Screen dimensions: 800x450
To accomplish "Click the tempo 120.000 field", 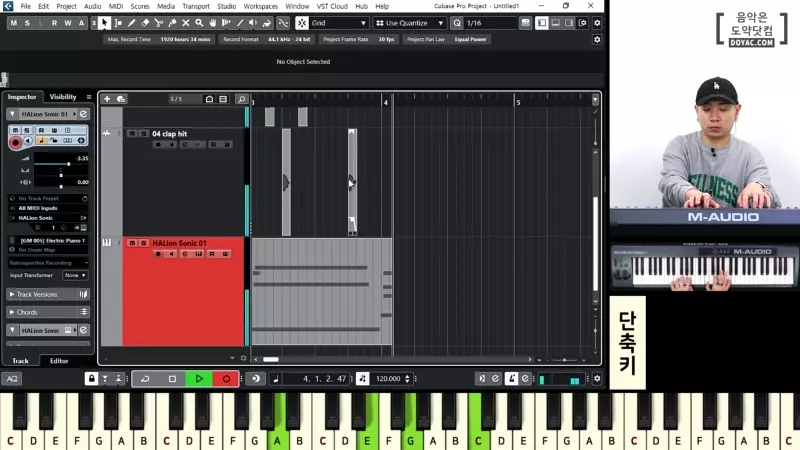I will 388,379.
